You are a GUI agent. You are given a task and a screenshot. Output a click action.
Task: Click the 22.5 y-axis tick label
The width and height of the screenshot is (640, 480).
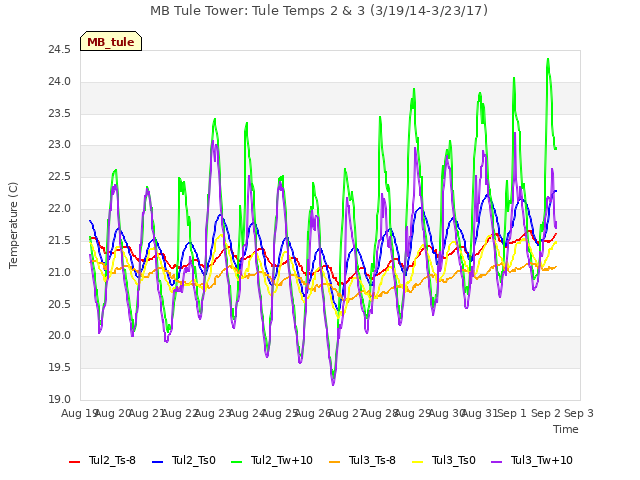click(x=60, y=177)
